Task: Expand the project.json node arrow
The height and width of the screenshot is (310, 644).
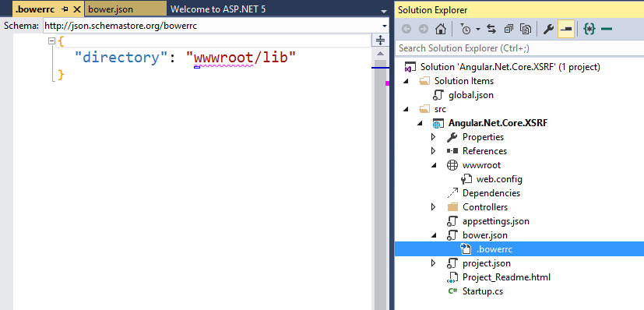Action: coord(433,262)
